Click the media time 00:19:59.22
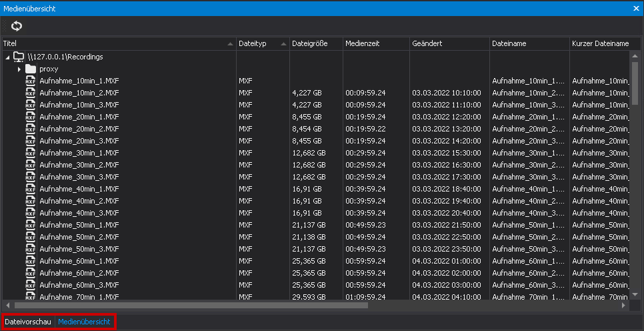 (x=365, y=129)
